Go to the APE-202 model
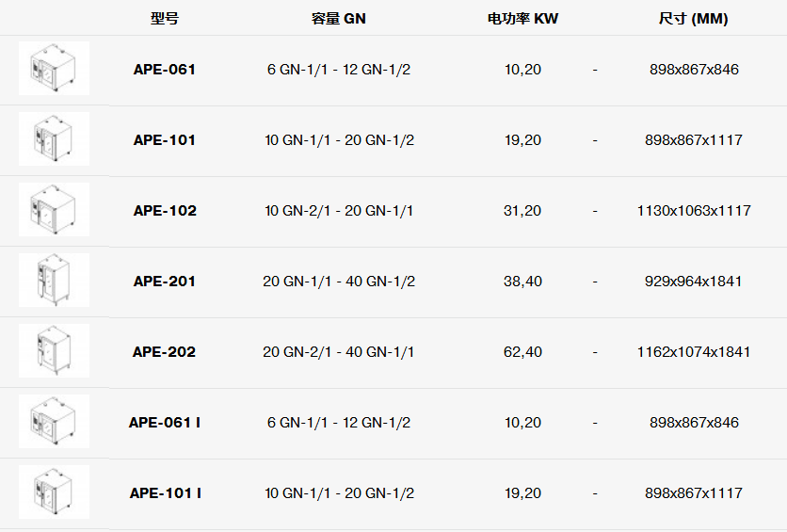 [x=164, y=352]
